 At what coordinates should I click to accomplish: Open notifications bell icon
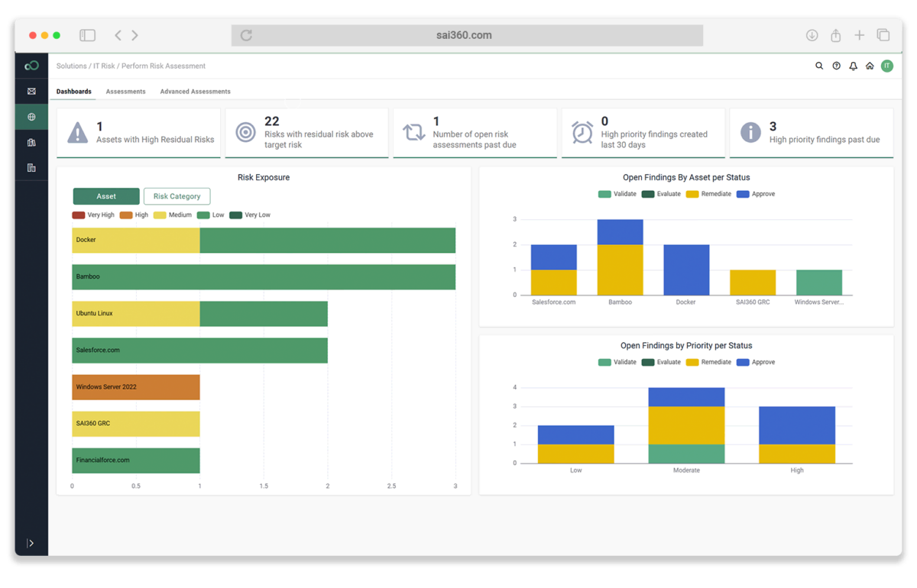tap(853, 66)
